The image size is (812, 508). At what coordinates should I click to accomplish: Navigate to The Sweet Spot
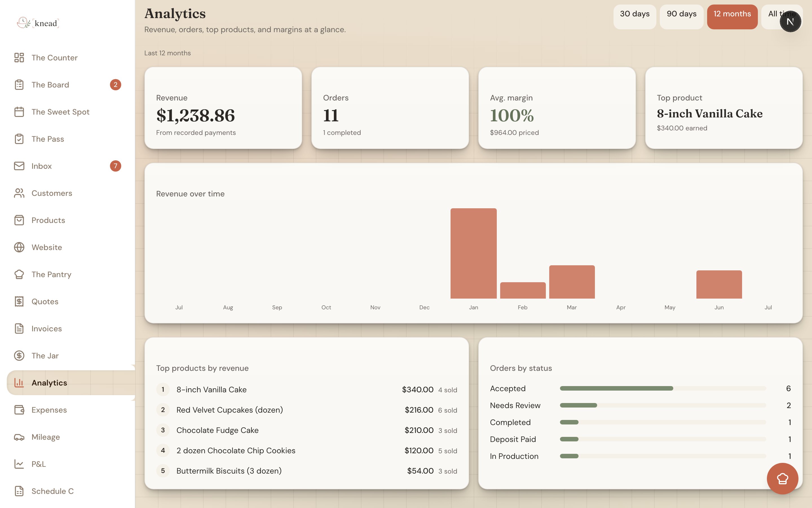coord(71,112)
